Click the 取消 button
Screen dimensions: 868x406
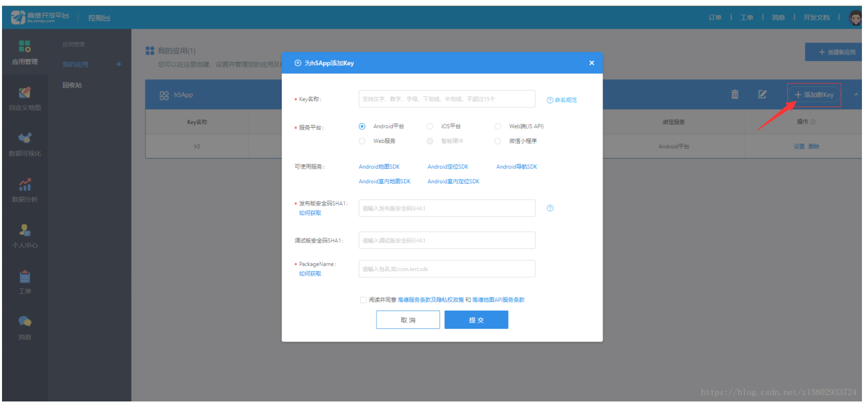point(408,320)
